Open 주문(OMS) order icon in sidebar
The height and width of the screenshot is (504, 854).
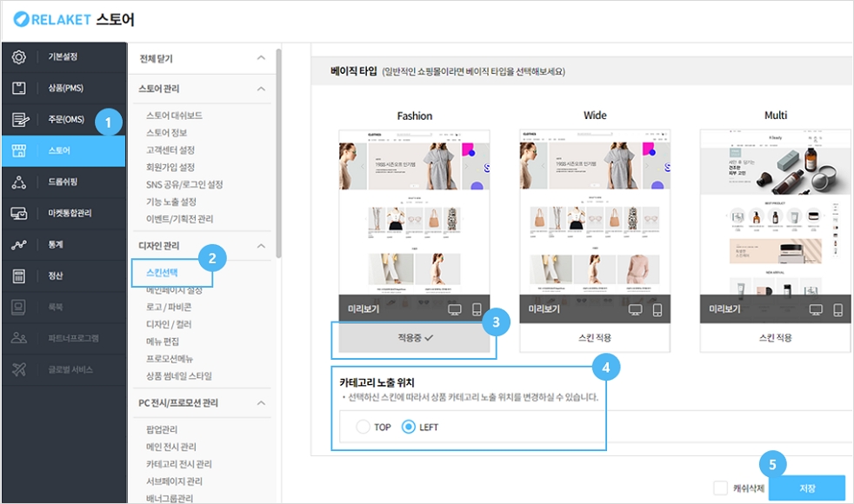[x=19, y=120]
